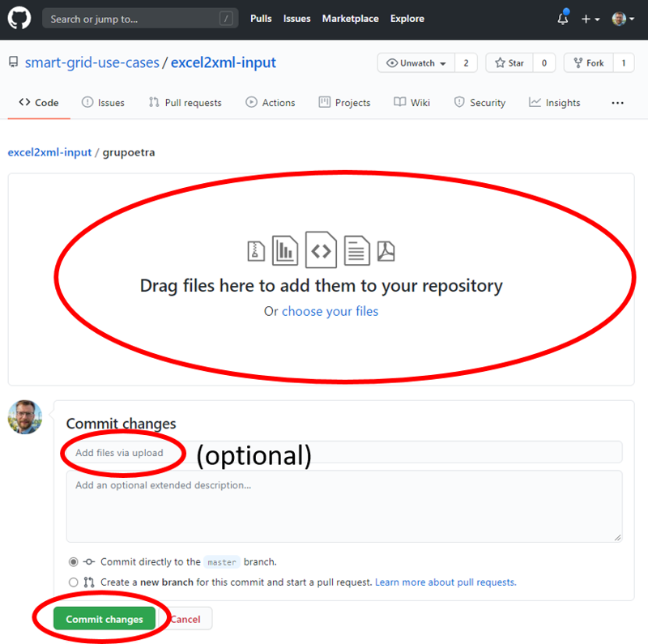Switch to the Insights tab
The image size is (648, 644).
[554, 103]
